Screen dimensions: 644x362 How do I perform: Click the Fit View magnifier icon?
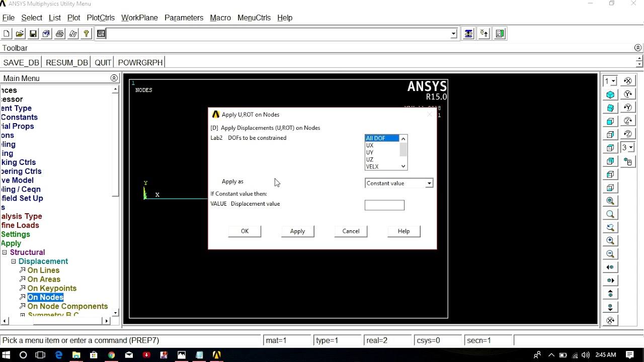pyautogui.click(x=610, y=201)
